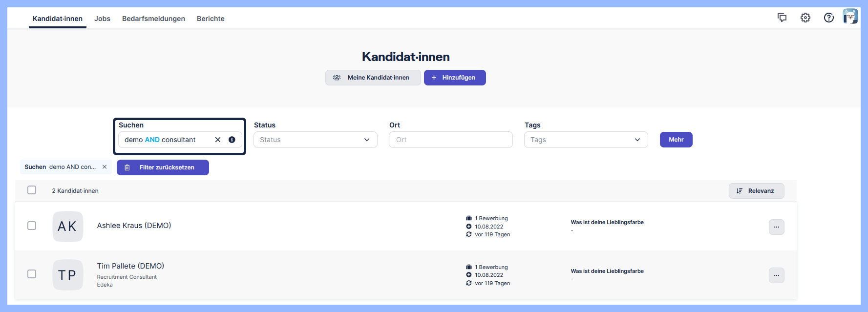Click the Hinzufügen button
This screenshot has height=312, width=868.
455,78
